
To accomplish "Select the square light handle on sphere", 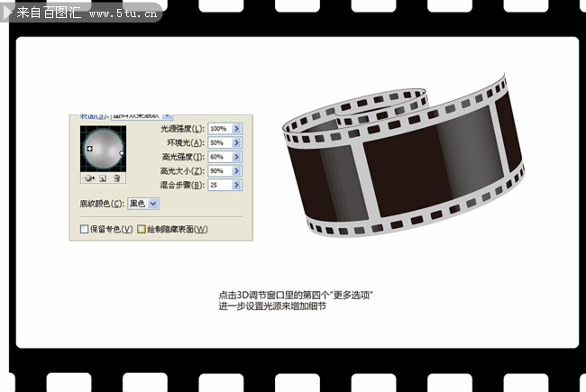I will (x=89, y=147).
